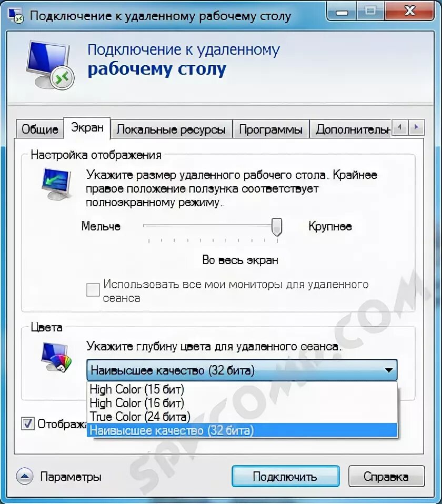Viewport: 442px width, 504px height.
Task: Click the desktop size slider thumb
Action: point(277,227)
